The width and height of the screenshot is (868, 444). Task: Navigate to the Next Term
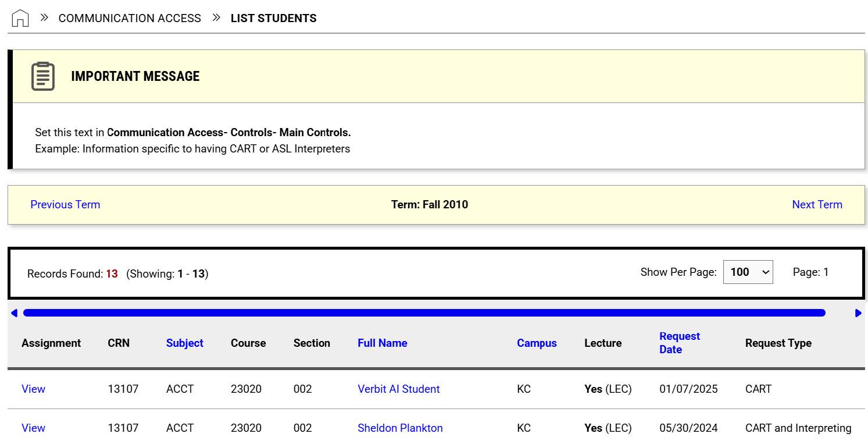coord(817,204)
